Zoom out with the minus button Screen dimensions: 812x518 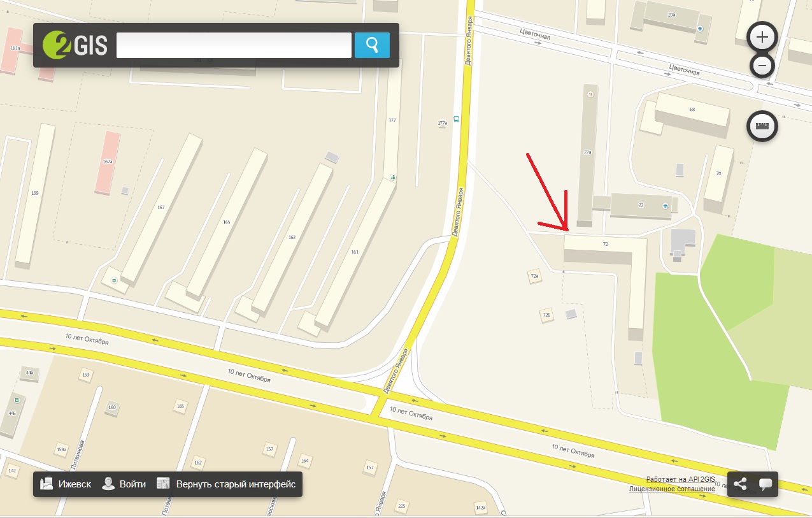[762, 65]
